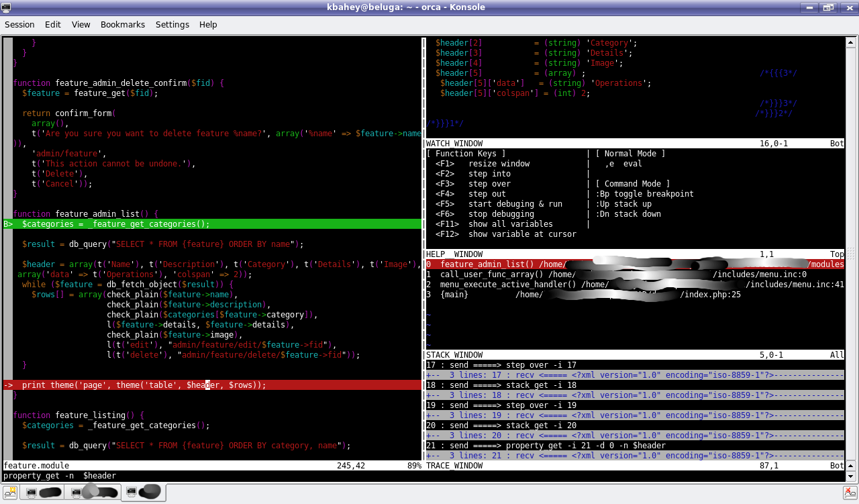Click '17 : send =====> step_over -i 17' line
The height and width of the screenshot is (504, 859).
point(501,365)
